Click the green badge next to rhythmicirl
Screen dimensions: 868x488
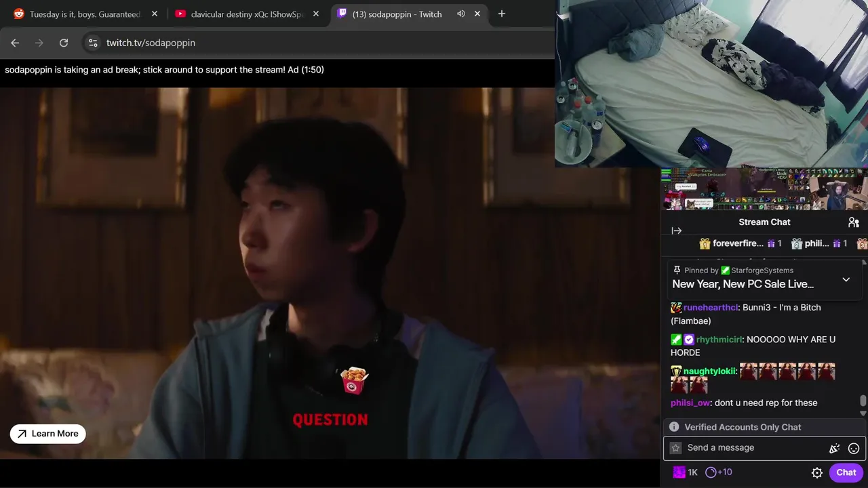pyautogui.click(x=676, y=340)
